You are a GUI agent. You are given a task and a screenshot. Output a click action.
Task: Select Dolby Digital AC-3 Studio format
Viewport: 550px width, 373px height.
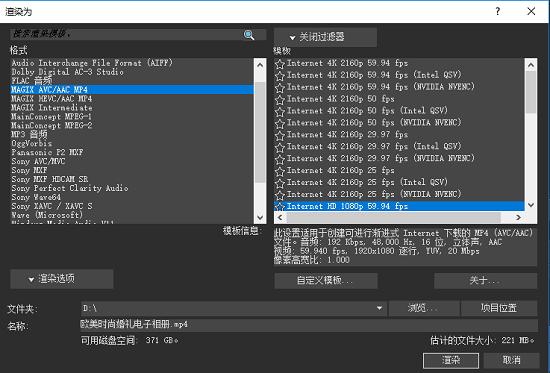click(x=132, y=72)
